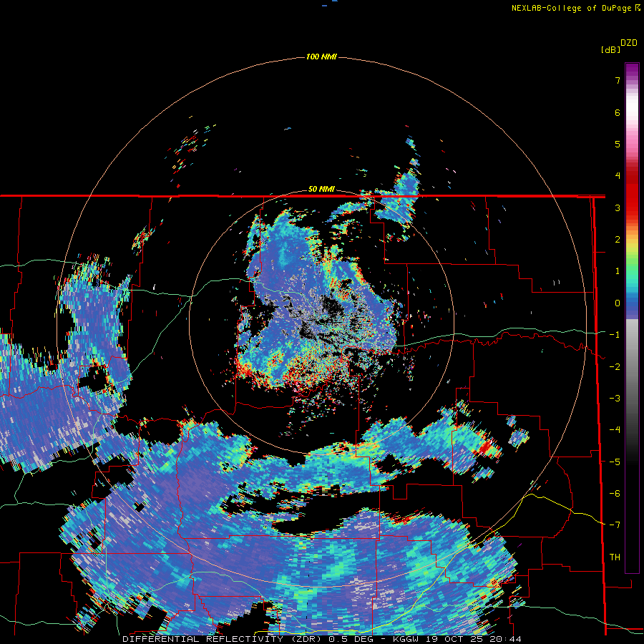
Task: Click the 3 value on color scale
Action: [618, 208]
